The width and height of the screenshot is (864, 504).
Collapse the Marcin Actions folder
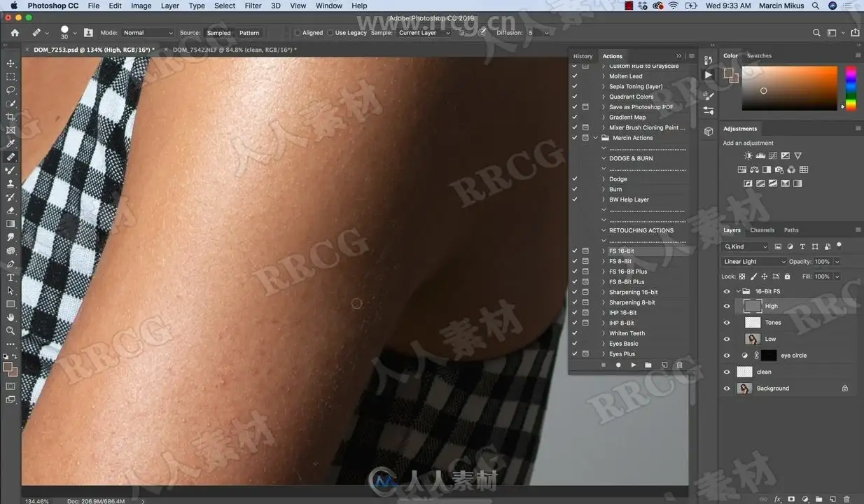click(596, 138)
